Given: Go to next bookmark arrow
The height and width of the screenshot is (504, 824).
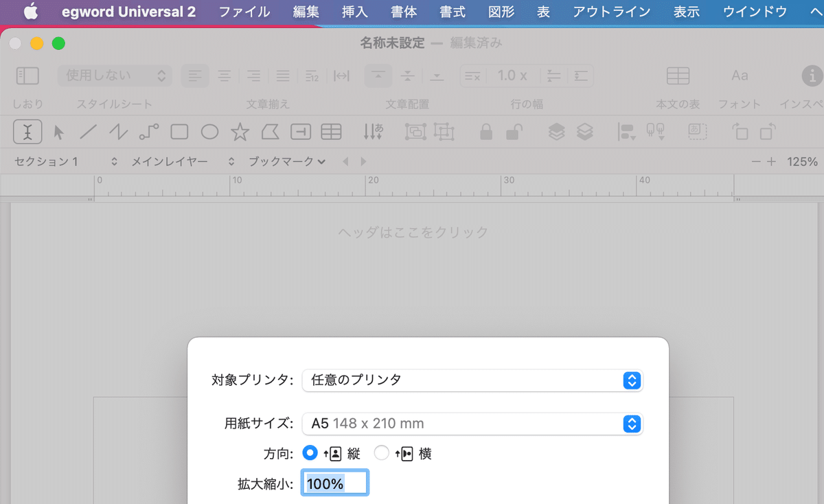Looking at the screenshot, I should click(363, 161).
